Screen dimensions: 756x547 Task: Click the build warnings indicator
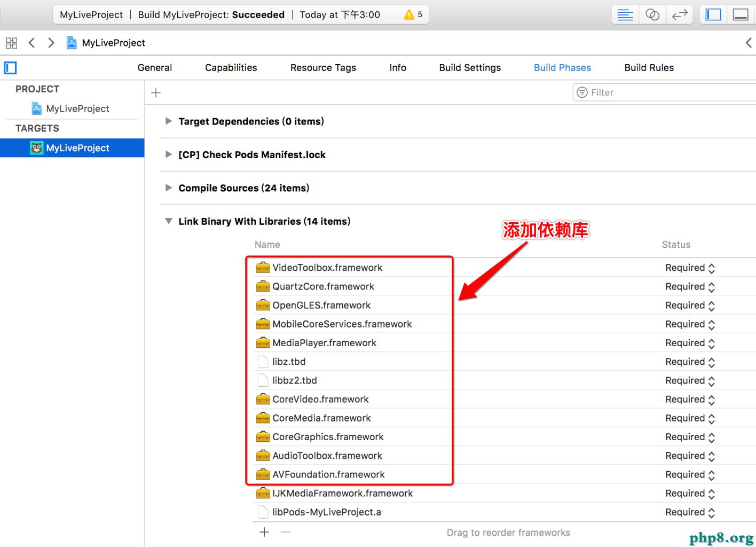[x=413, y=15]
